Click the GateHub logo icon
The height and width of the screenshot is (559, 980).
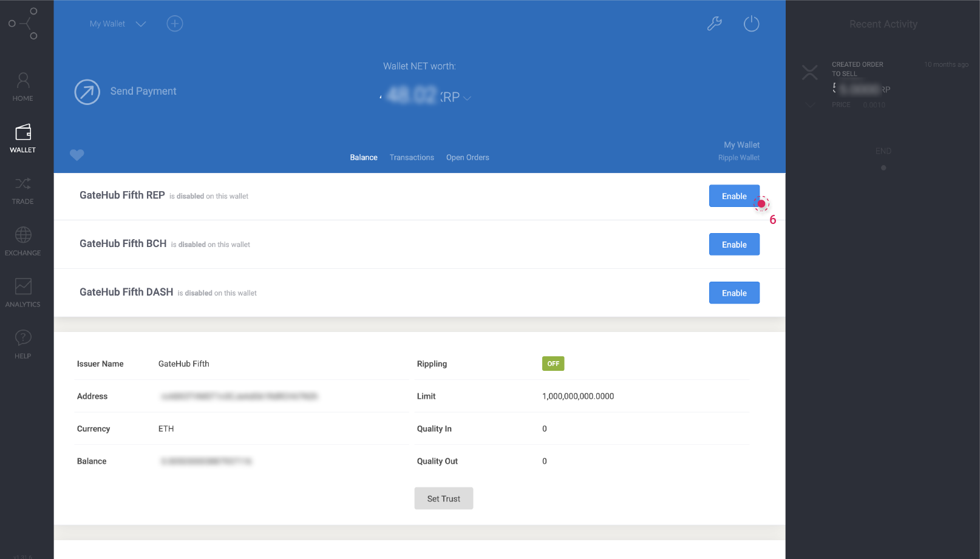point(23,24)
